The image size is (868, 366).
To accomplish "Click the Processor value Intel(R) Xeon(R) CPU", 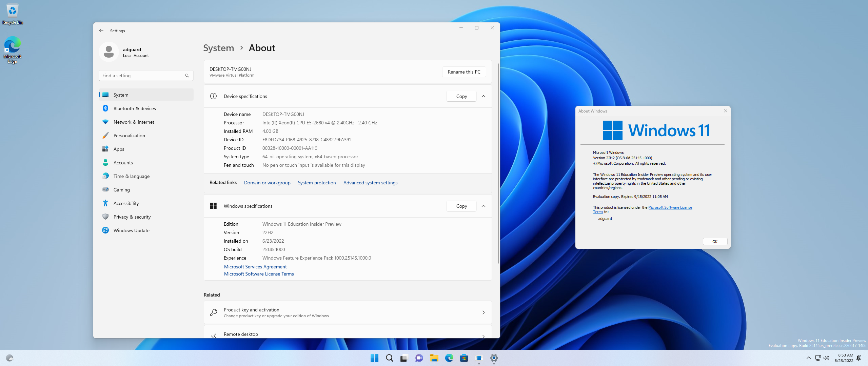I will pyautogui.click(x=320, y=123).
